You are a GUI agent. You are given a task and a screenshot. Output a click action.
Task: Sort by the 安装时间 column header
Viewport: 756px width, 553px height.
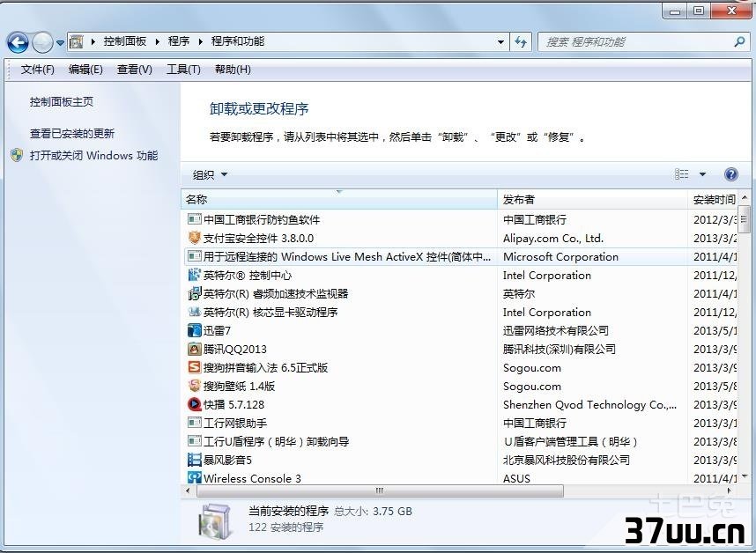(714, 199)
